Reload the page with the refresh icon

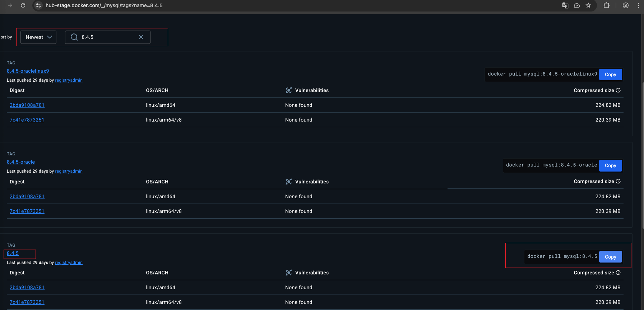click(x=23, y=5)
